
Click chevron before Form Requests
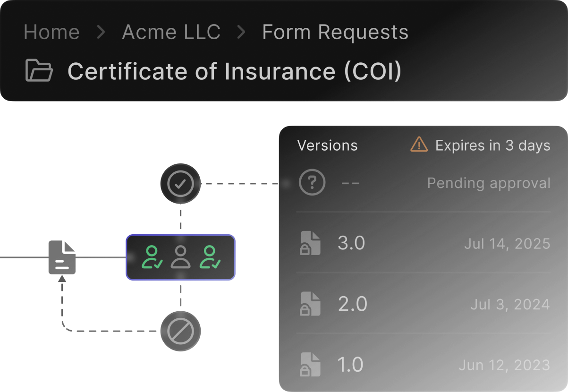click(241, 32)
